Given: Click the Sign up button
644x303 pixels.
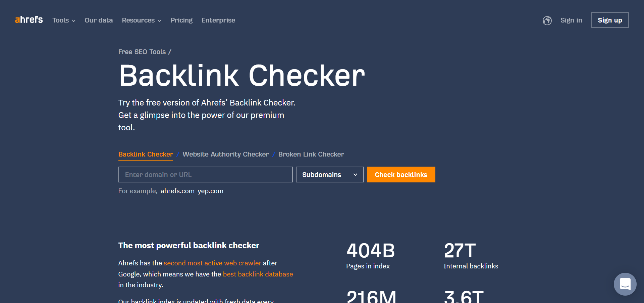Looking at the screenshot, I should tap(610, 20).
